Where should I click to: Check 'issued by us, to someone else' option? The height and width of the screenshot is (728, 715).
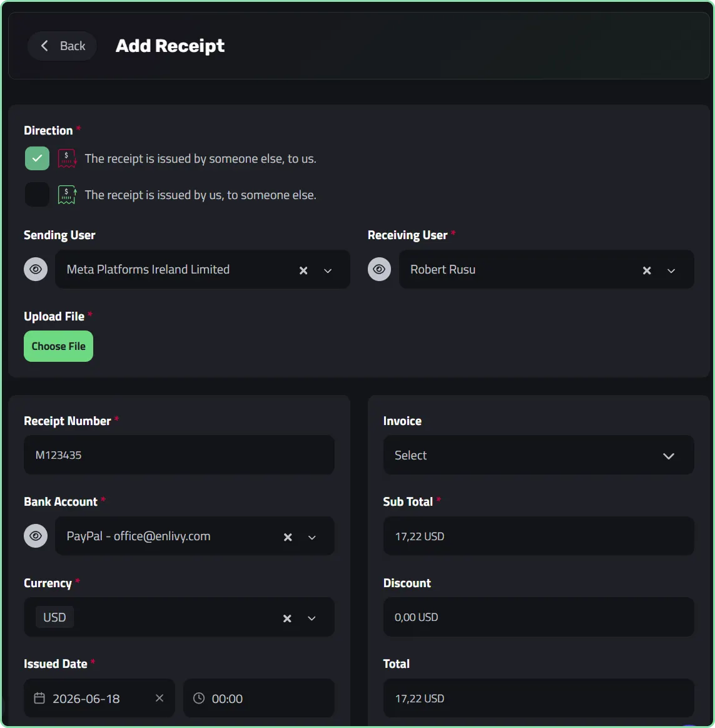coord(37,195)
